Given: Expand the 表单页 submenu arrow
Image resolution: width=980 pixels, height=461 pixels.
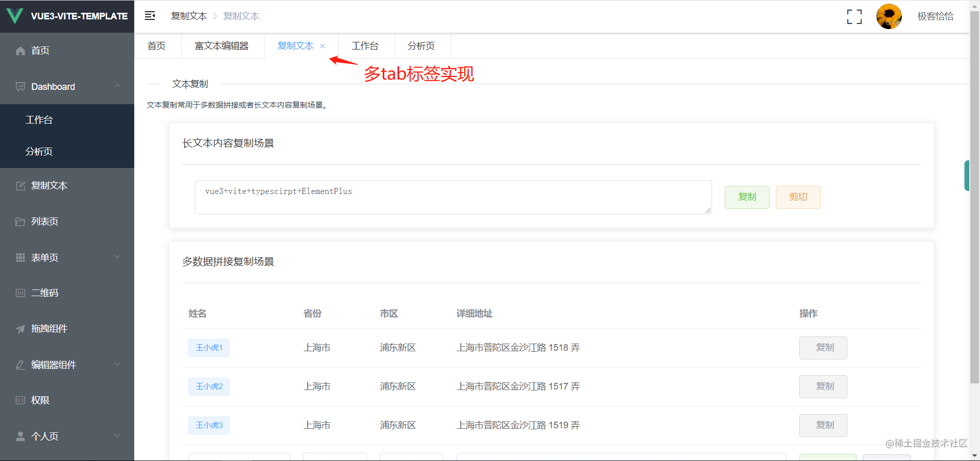Looking at the screenshot, I should pos(118,257).
